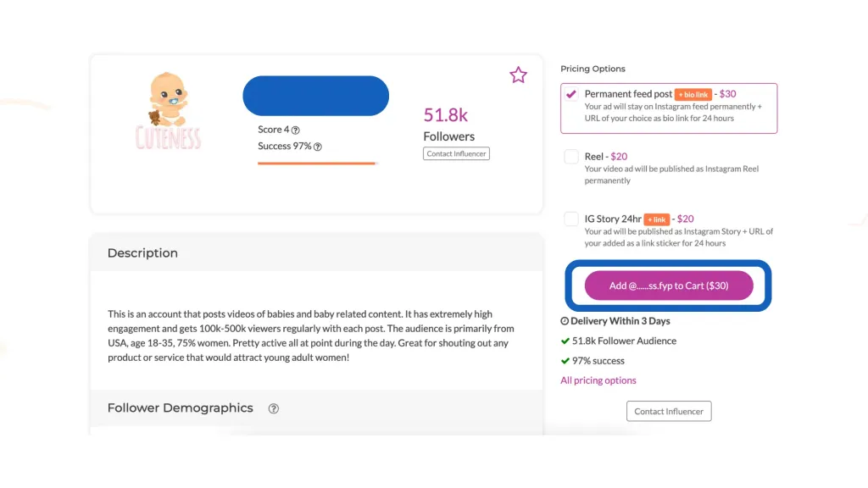The image size is (868, 488).
Task: Click the '97% success' line
Action: coord(598,361)
